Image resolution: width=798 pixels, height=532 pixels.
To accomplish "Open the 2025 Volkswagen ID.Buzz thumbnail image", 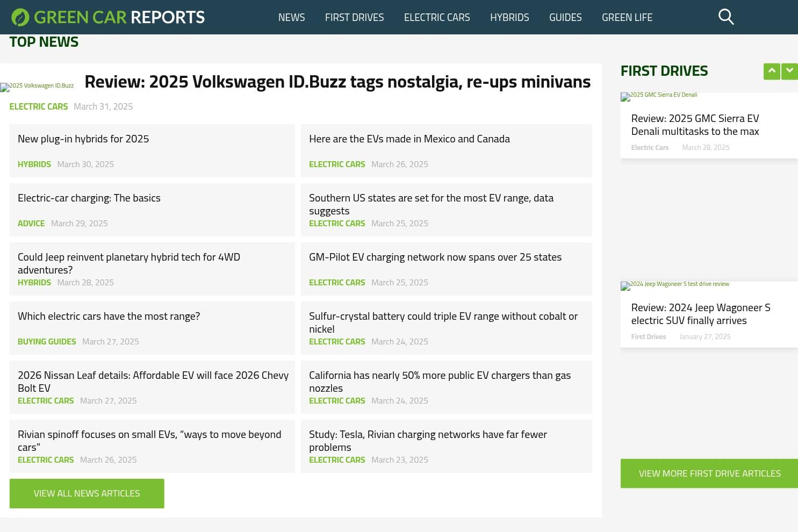I will [37, 87].
